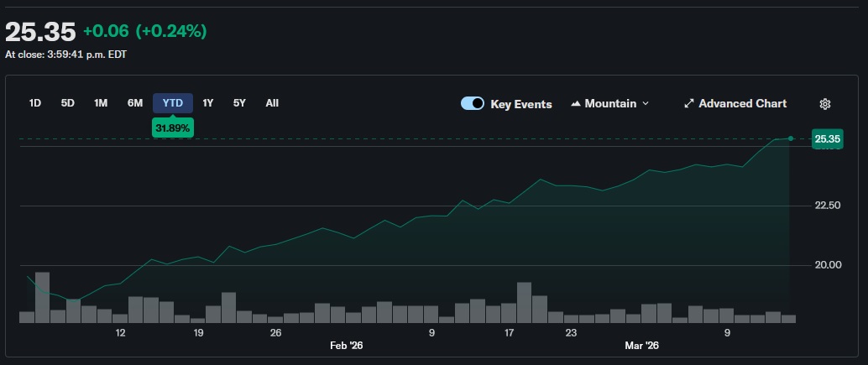Click the tall volume bar above 17
Image resolution: width=868 pixels, height=365 pixels.
(524, 303)
